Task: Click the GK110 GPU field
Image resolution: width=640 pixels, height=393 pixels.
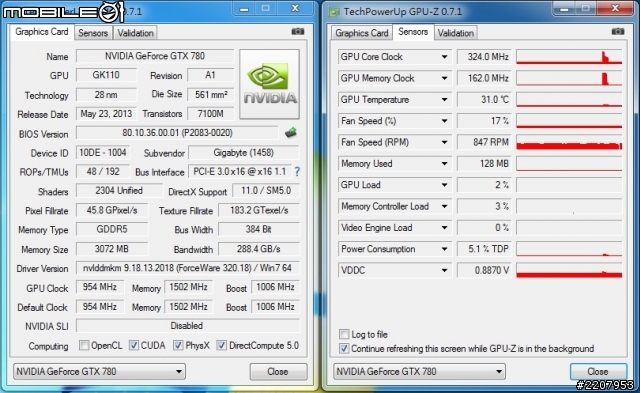Action: [107, 75]
